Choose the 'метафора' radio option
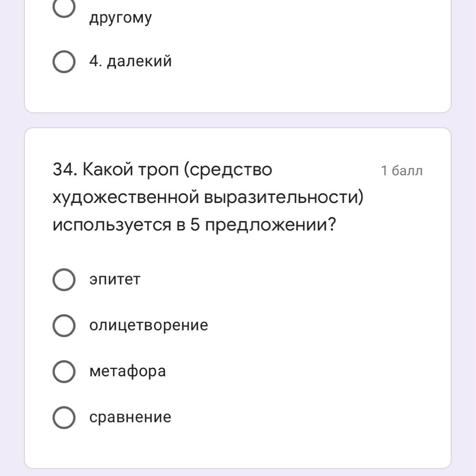 tap(64, 372)
